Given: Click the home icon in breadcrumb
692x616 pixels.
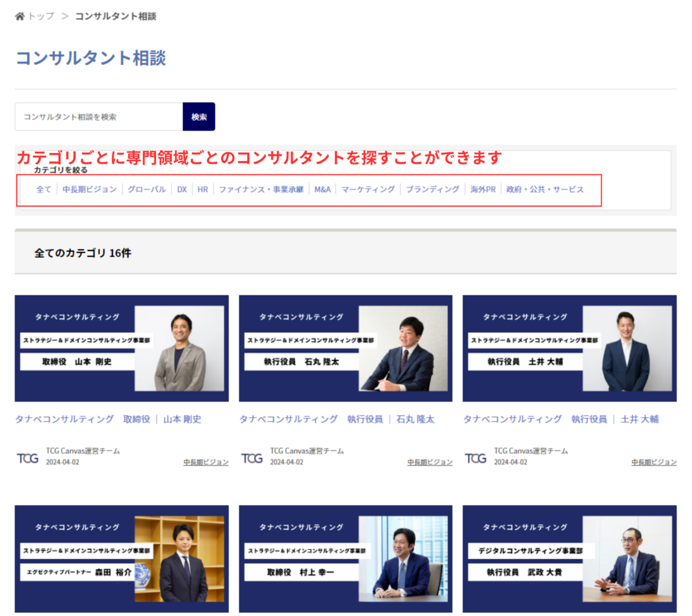Looking at the screenshot, I should point(20,16).
